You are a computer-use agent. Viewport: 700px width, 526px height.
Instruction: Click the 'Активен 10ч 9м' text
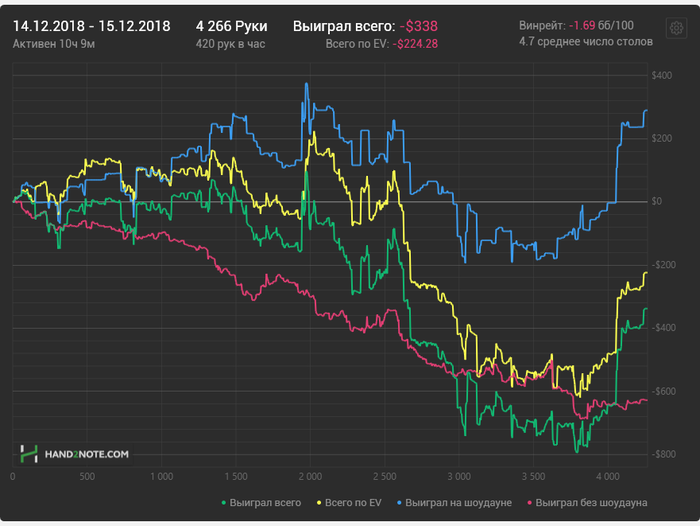pos(54,44)
